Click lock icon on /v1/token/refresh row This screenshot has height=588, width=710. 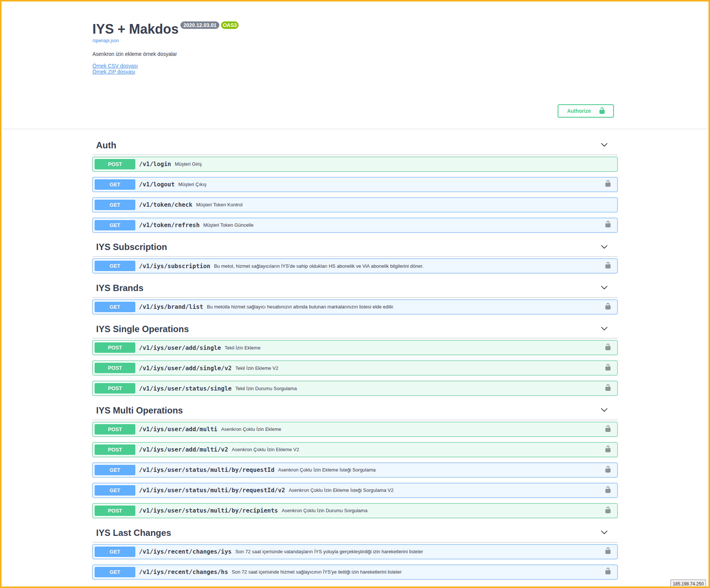tap(608, 225)
